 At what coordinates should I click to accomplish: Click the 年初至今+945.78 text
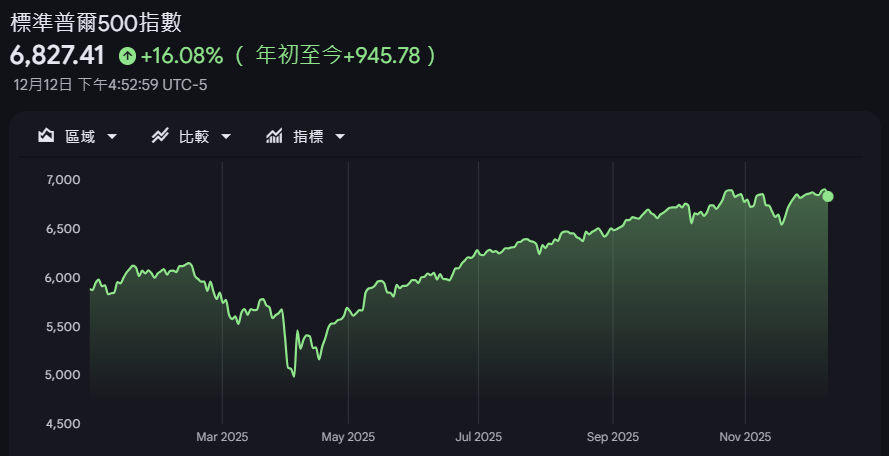pyautogui.click(x=338, y=56)
